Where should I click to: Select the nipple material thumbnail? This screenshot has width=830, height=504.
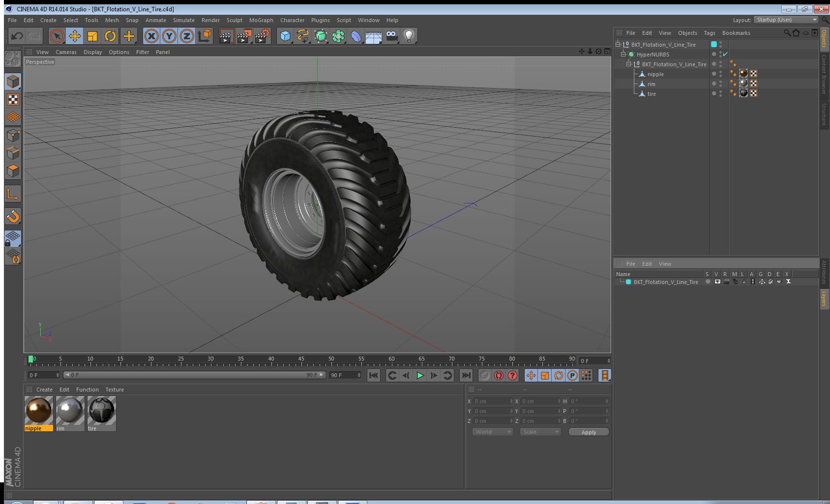(38, 411)
